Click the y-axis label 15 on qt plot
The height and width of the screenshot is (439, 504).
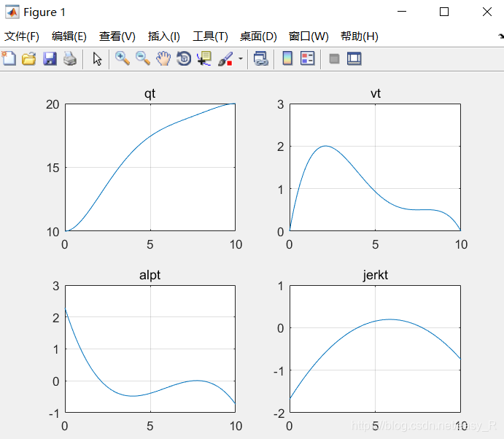53,168
